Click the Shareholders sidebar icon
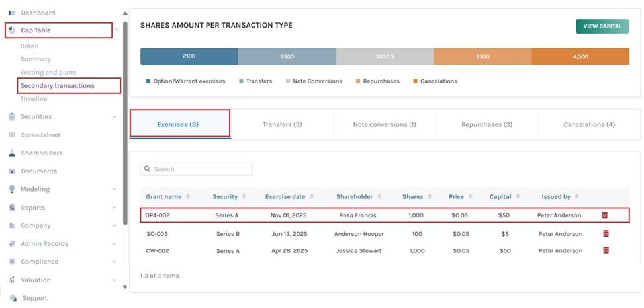Viewport: 644px width, 308px height. click(x=12, y=153)
